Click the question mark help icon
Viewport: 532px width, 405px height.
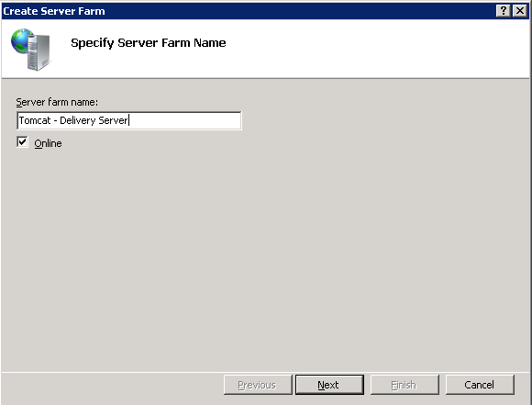coord(504,11)
